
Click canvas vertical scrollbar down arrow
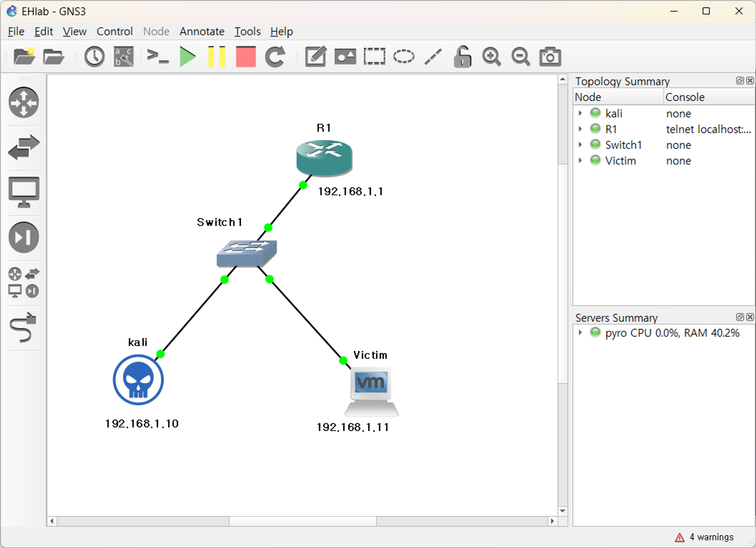pyautogui.click(x=562, y=511)
